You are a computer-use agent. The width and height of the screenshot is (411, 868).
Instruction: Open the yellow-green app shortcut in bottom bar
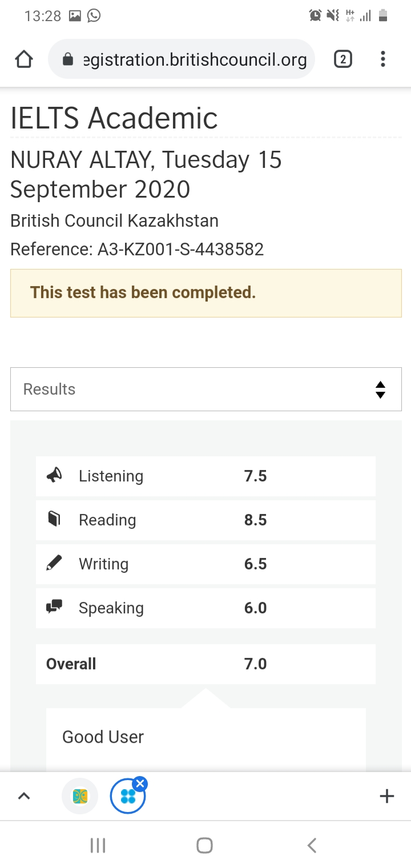pos(80,796)
